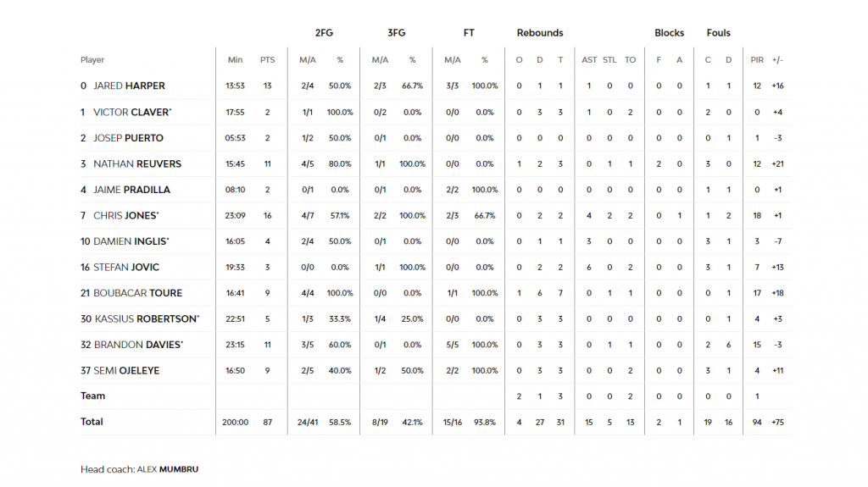This screenshot has height=487, width=868.
Task: Click the +/- column header
Action: 778,60
